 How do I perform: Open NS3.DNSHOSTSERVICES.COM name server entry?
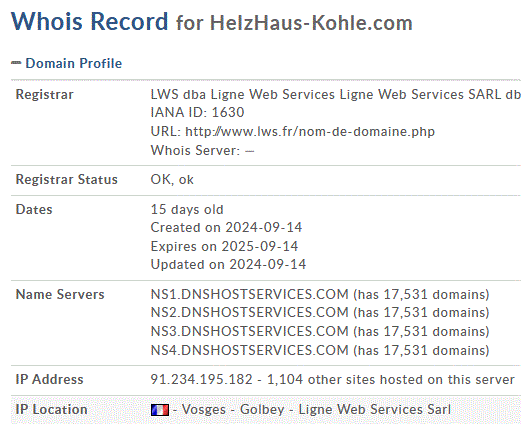[249, 331]
